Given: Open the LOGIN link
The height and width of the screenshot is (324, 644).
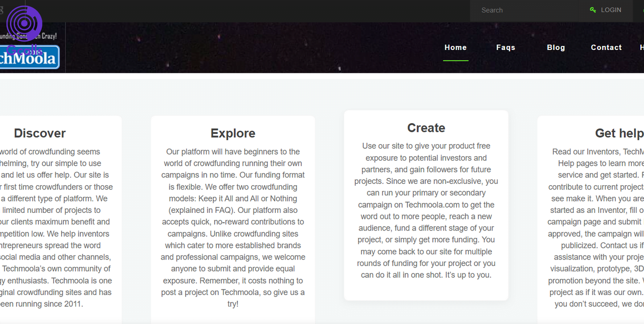Looking at the screenshot, I should (611, 10).
